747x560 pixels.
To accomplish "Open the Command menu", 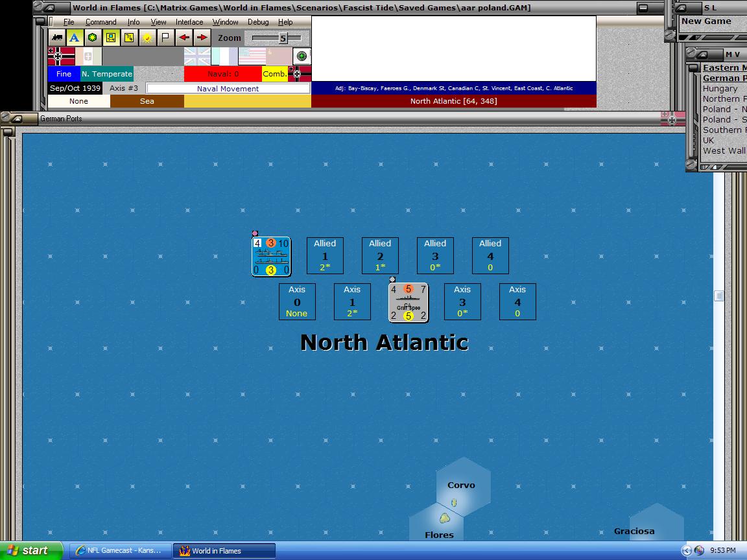I will tap(101, 22).
